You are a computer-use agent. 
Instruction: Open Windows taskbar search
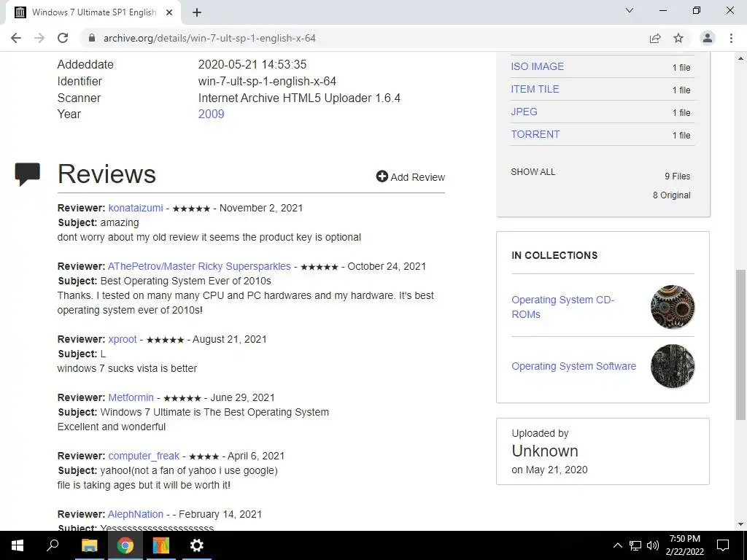pos(53,545)
